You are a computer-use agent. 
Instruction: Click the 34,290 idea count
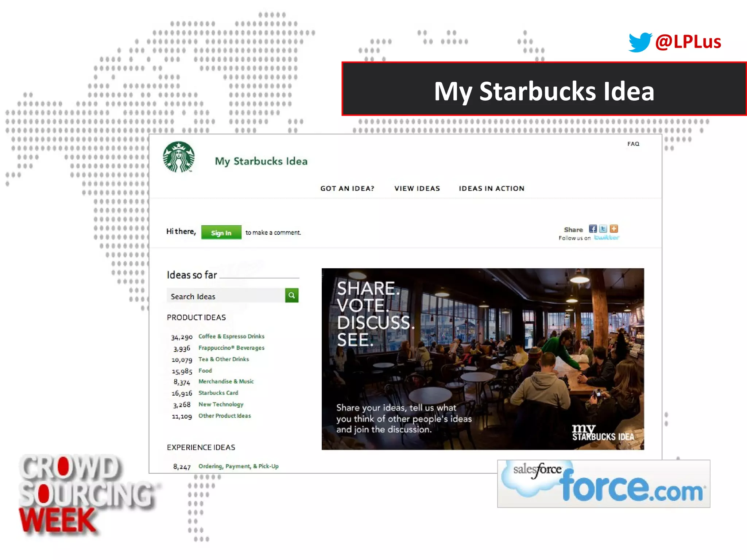click(182, 337)
